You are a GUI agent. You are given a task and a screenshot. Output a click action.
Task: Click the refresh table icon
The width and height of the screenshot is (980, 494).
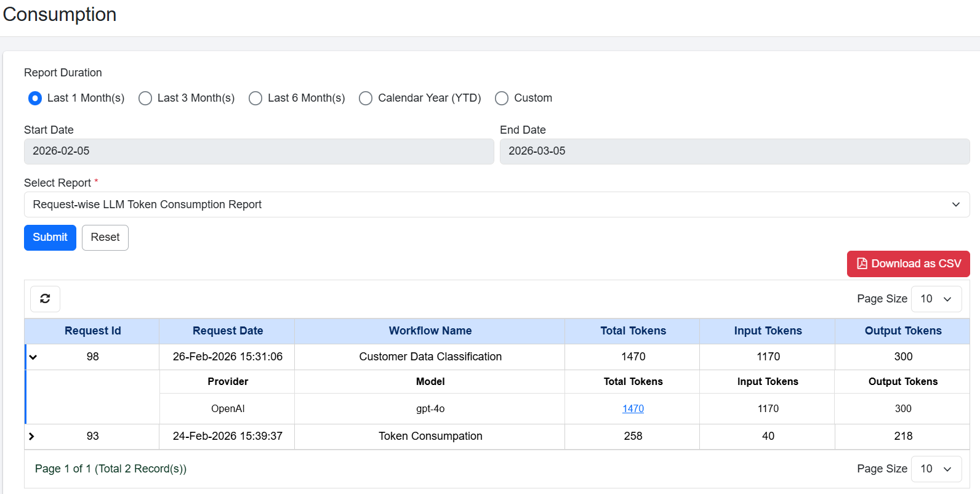click(45, 299)
